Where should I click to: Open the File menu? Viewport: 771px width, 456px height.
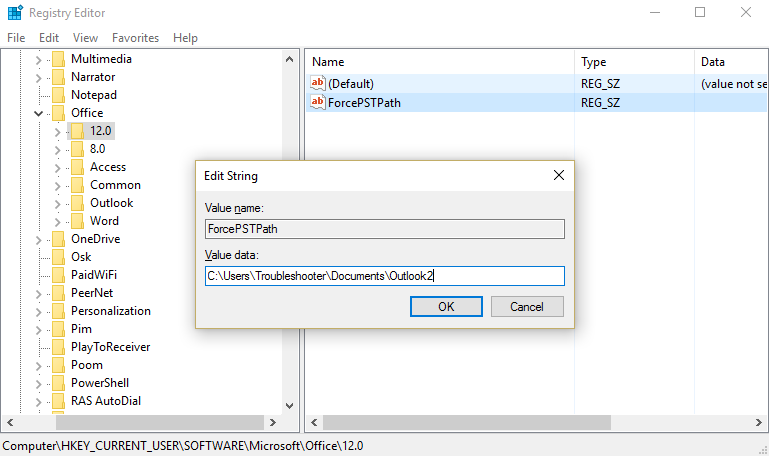point(16,38)
